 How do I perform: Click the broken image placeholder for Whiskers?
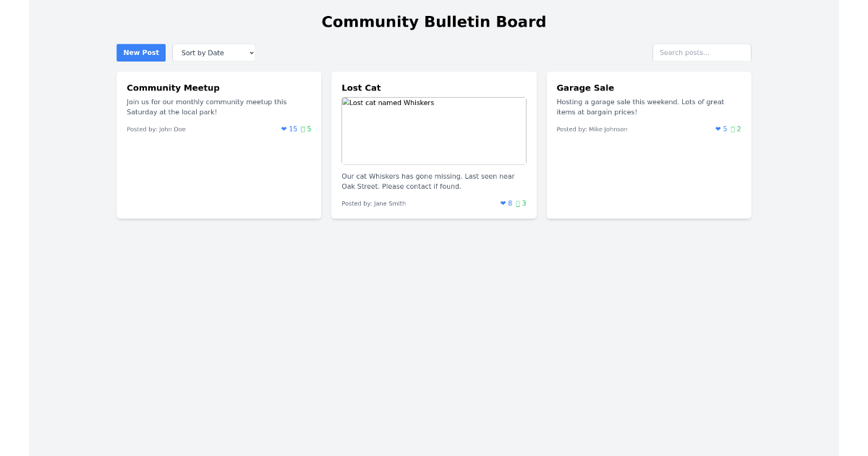pos(433,130)
